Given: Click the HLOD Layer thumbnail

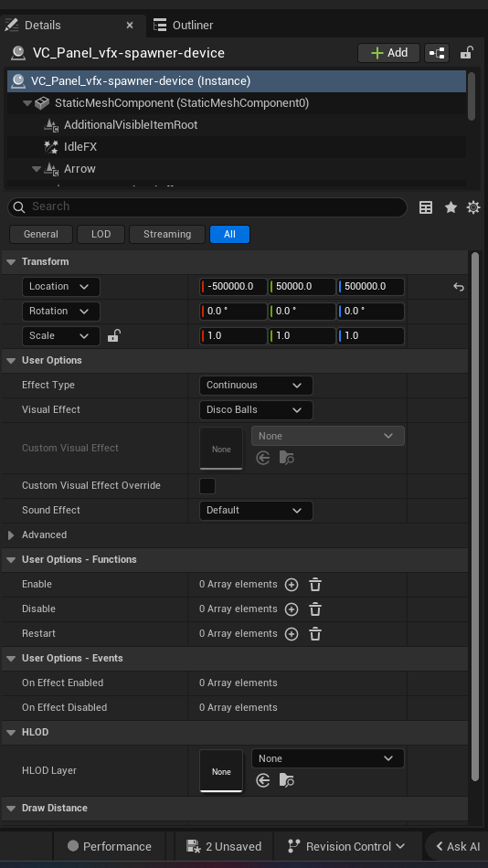Looking at the screenshot, I should [x=221, y=771].
